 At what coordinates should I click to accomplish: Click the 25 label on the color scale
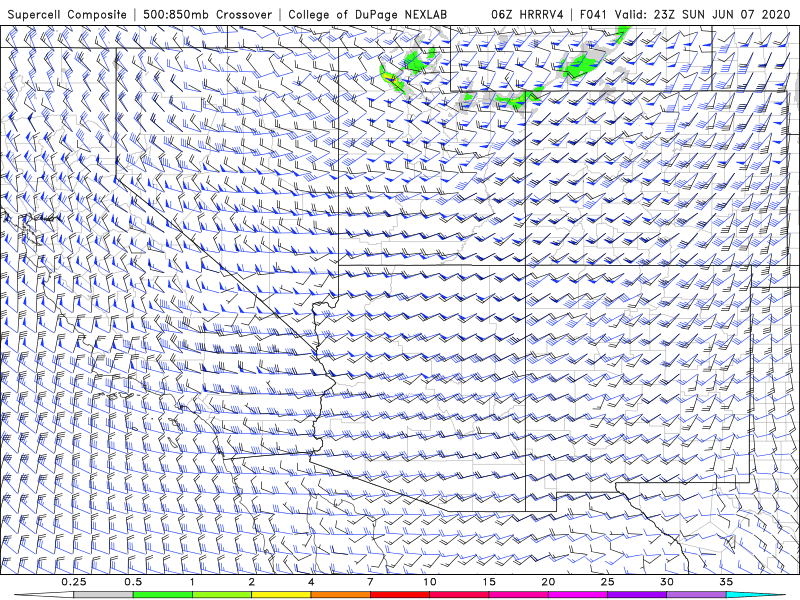click(x=607, y=582)
